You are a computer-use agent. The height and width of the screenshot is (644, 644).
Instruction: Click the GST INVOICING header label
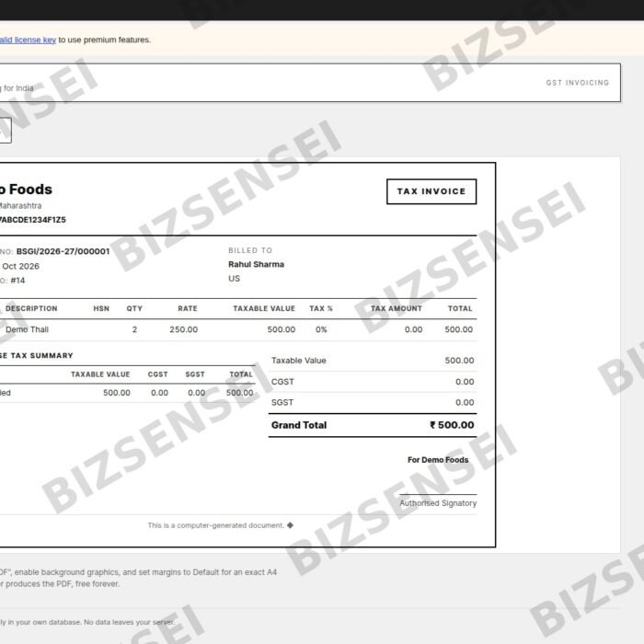pyautogui.click(x=577, y=83)
